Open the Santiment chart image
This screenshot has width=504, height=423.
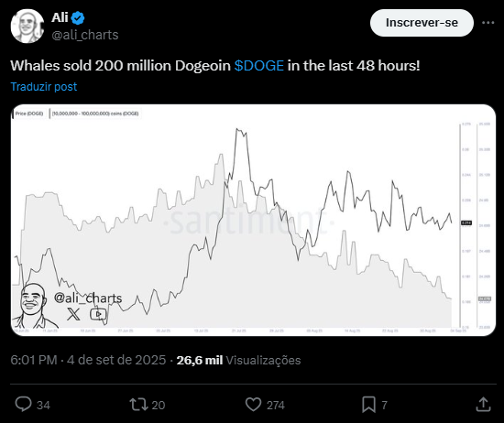pyautogui.click(x=253, y=220)
